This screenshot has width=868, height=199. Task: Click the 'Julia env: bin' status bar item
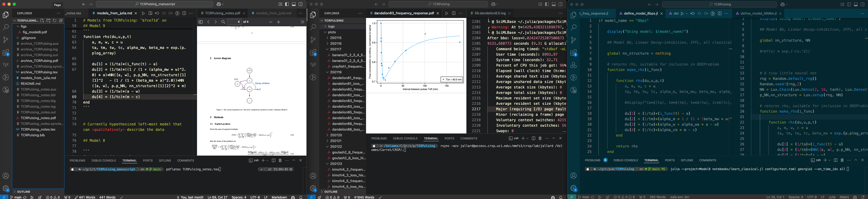(x=679, y=197)
